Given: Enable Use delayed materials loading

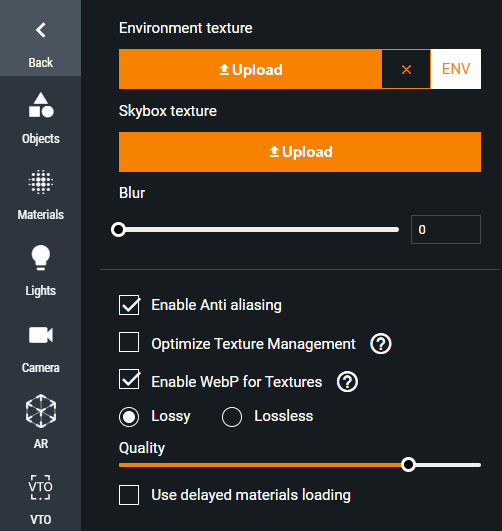Looking at the screenshot, I should tap(129, 495).
